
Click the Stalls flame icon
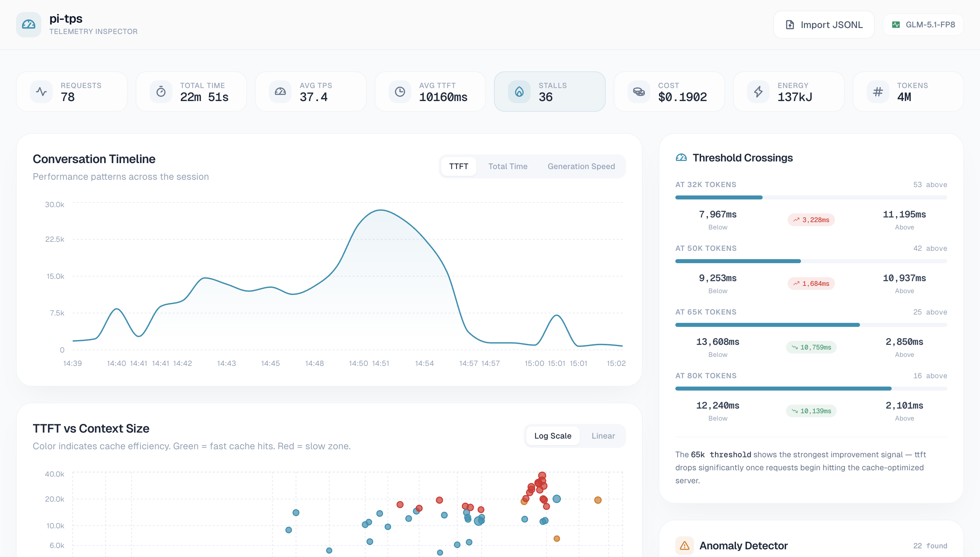coord(519,92)
